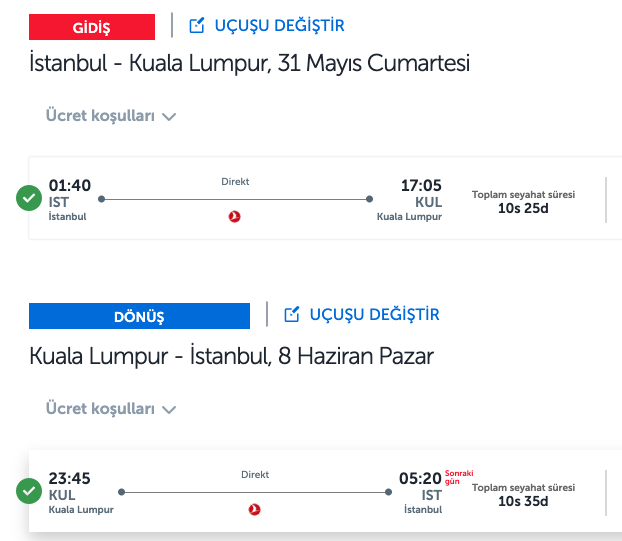This screenshot has height=541, width=622.
Task: Select the red GİDİŞ tab label
Action: click(x=92, y=27)
